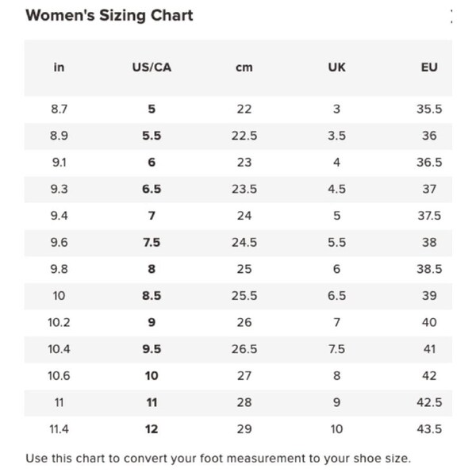Select the EU column header
The height and width of the screenshot is (476, 476).
tap(429, 67)
